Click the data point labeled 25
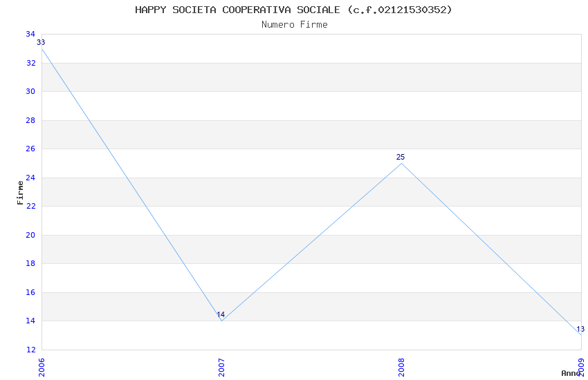The image size is (588, 380). (401, 163)
